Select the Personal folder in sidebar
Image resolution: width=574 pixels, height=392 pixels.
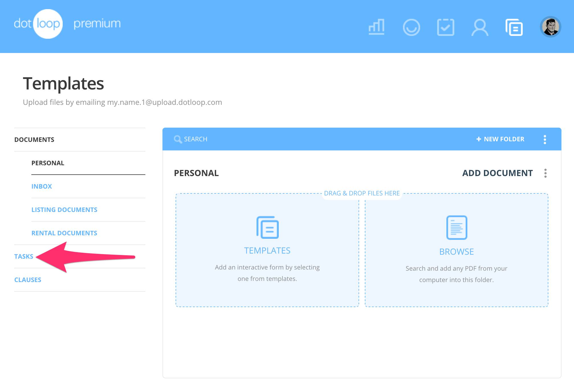pyautogui.click(x=48, y=163)
